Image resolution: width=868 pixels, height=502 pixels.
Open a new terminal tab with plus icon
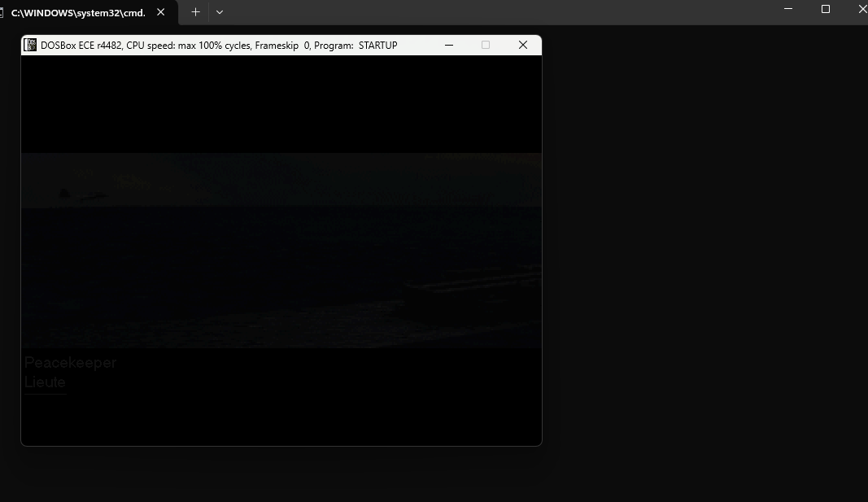pyautogui.click(x=195, y=11)
